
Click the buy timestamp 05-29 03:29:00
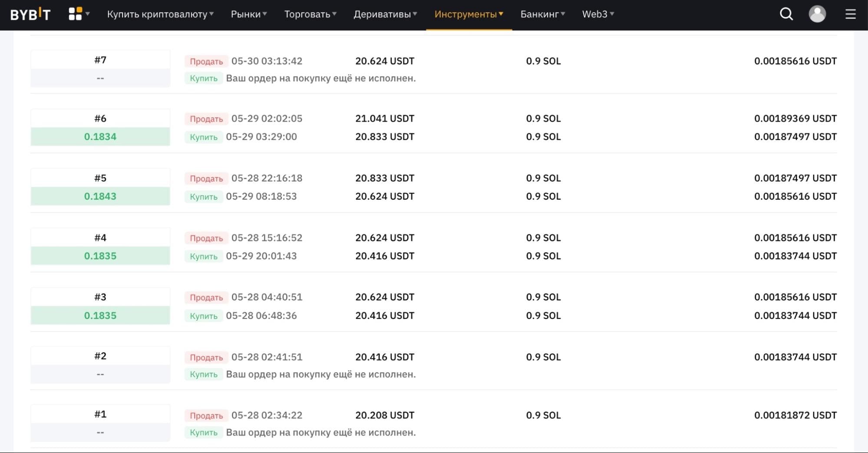pos(261,137)
